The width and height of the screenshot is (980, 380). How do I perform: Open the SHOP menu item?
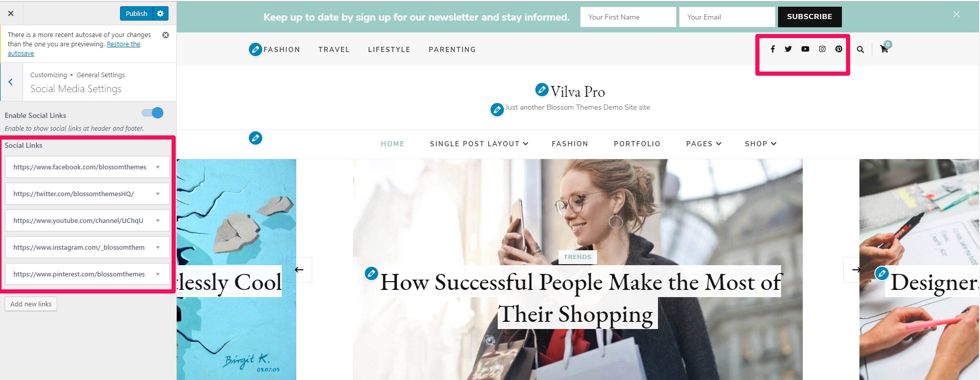[761, 144]
